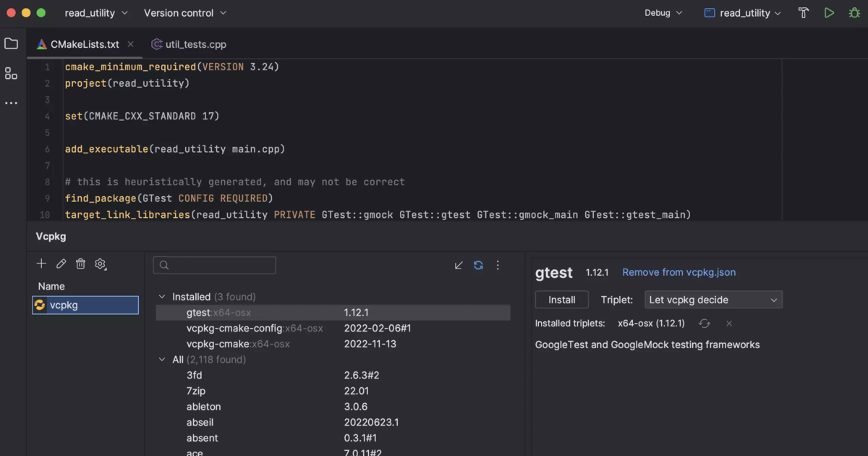This screenshot has height=456, width=868.
Task: Open the Project tool window icon
Action: (11, 43)
